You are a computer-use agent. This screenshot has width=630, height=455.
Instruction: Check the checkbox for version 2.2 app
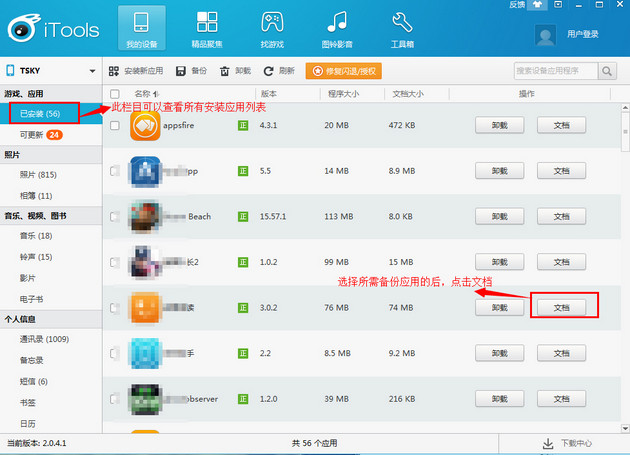point(115,354)
